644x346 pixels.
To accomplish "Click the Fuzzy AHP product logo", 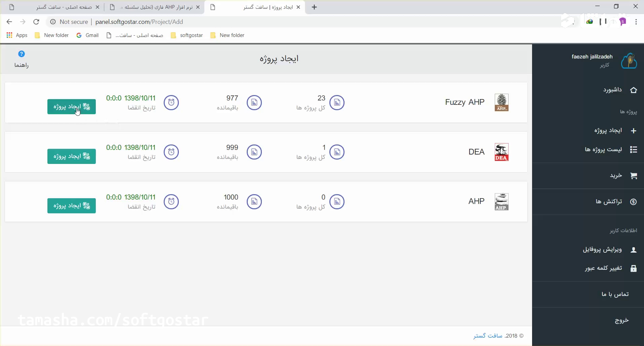I will click(501, 102).
